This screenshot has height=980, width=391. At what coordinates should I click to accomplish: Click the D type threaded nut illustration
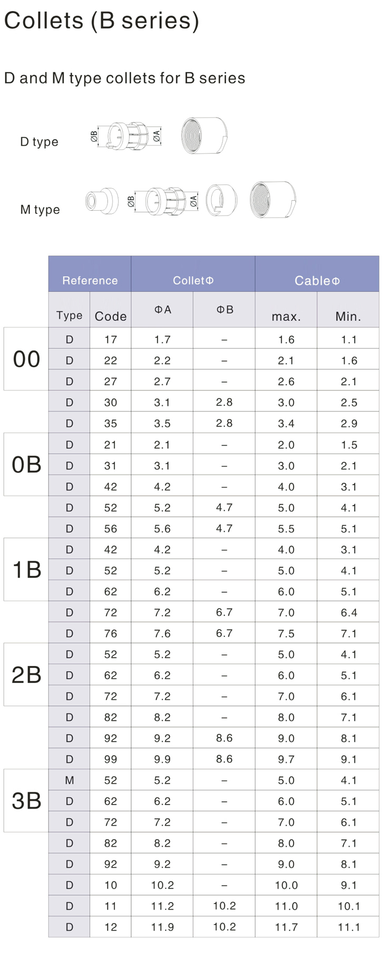(x=204, y=136)
